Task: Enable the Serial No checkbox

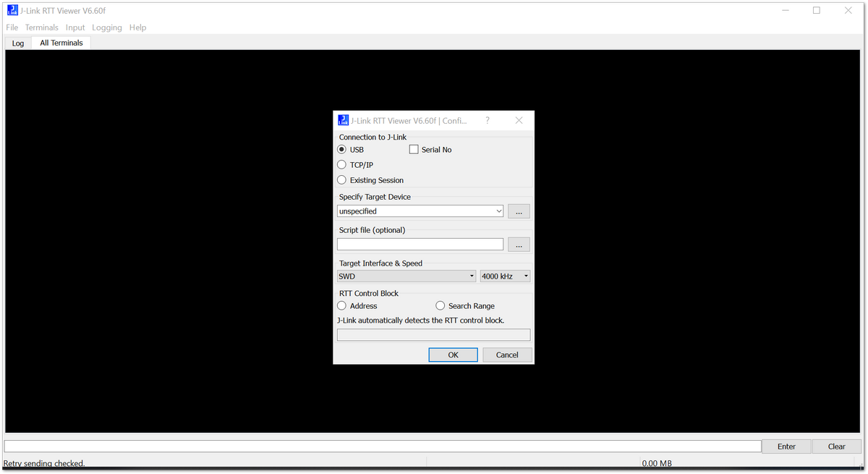Action: tap(414, 150)
